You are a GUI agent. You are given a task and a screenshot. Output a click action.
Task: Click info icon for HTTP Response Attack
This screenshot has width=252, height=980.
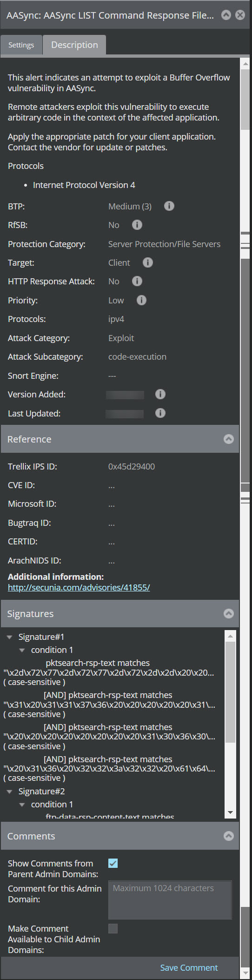click(137, 281)
